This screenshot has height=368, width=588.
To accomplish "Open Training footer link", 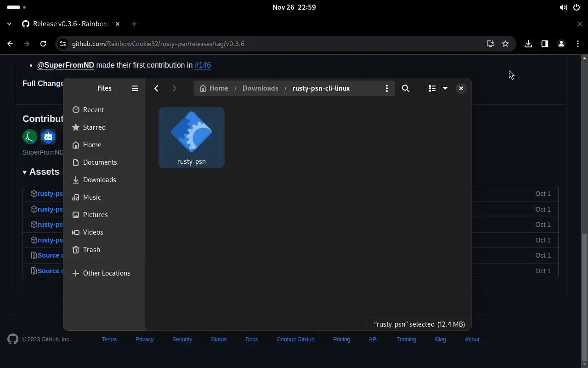I will [406, 339].
